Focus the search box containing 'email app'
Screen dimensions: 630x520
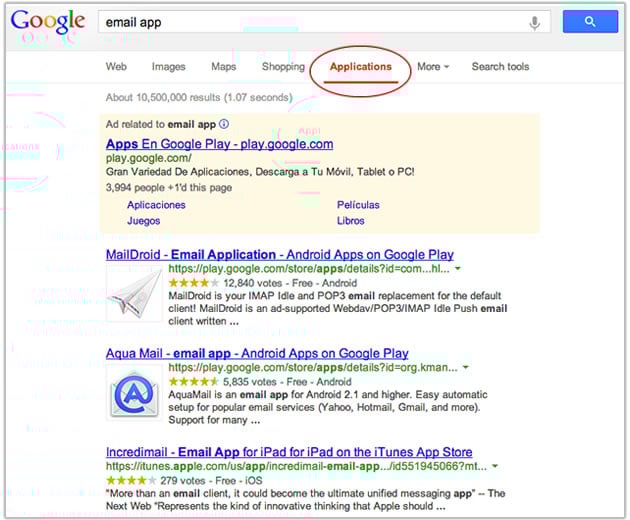(x=324, y=22)
